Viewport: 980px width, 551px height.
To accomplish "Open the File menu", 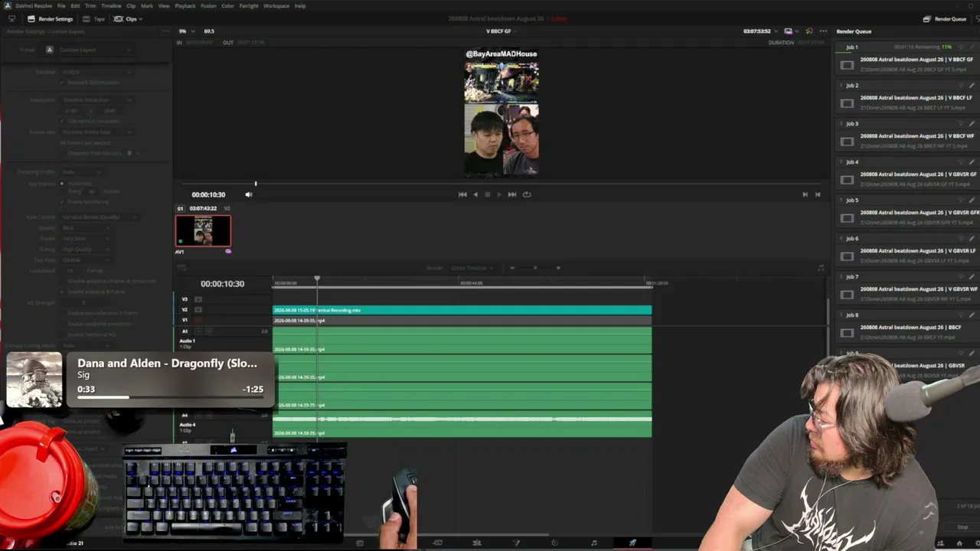I will [x=61, y=5].
